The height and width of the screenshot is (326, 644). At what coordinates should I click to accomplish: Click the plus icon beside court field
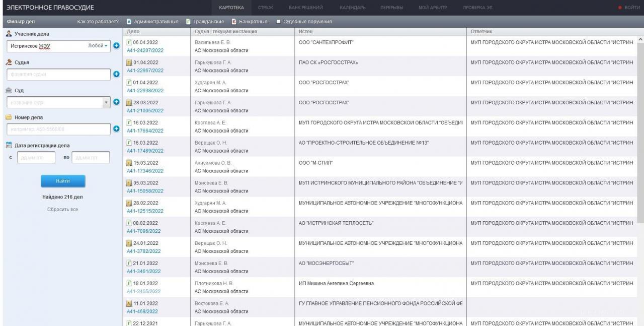pos(116,102)
